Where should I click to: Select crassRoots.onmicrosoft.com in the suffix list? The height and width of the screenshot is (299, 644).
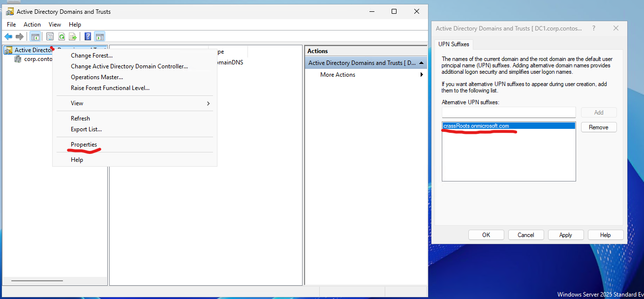[509, 126]
